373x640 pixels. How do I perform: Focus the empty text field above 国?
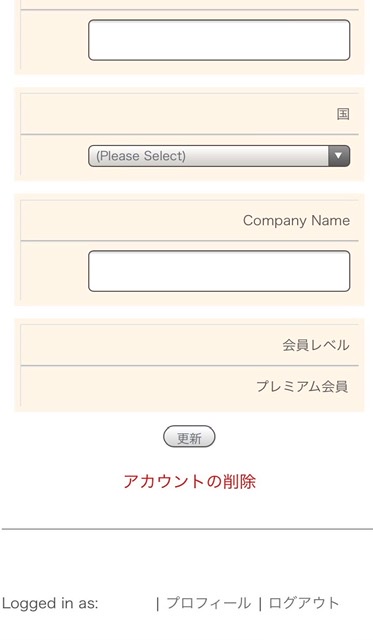click(x=219, y=40)
